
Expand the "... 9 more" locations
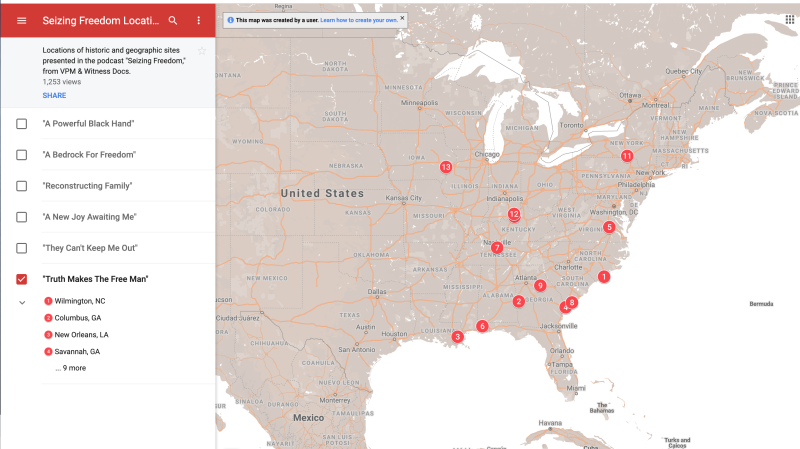pos(71,368)
